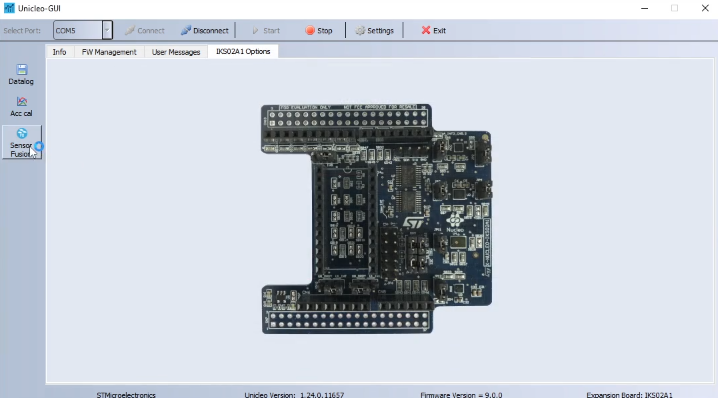Open the Datalog panel icon
718x398 pixels.
pyautogui.click(x=21, y=74)
